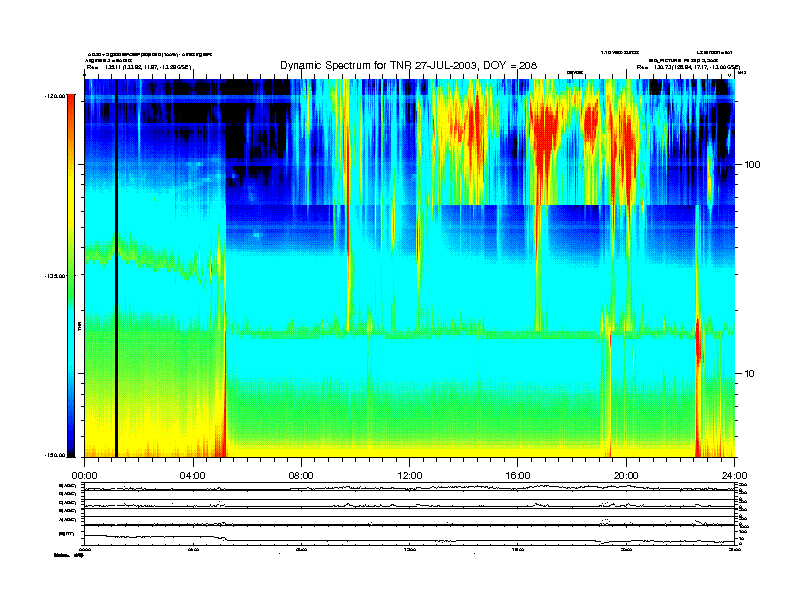Click the bottom magnetic field trace panel

click(410, 536)
